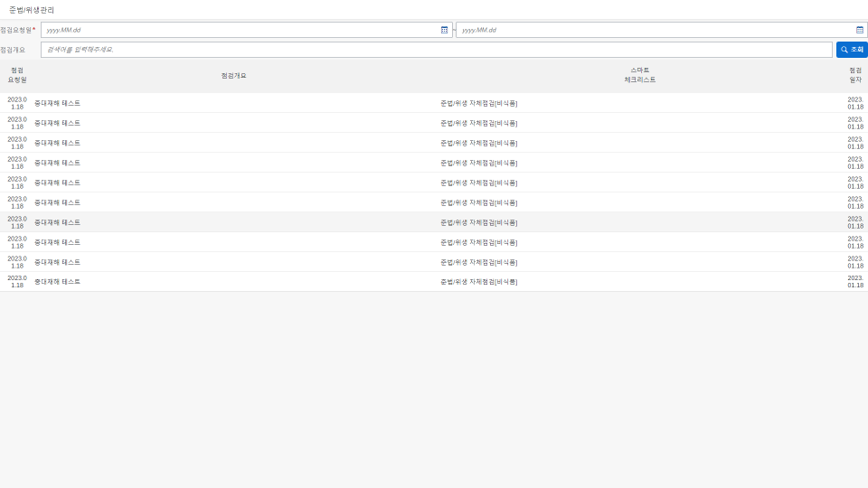Open the first row's 준법/위생 자체점검[비식품] checklist
The image size is (868, 488).
[x=478, y=103]
